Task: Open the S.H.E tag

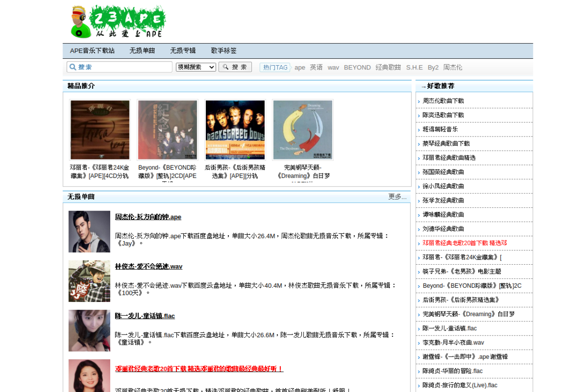Action: (x=414, y=68)
